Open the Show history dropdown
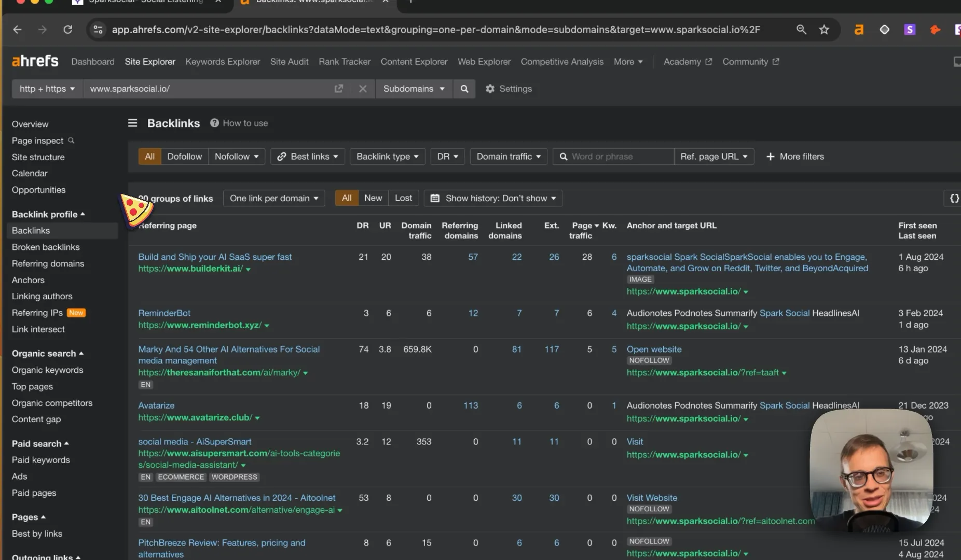The width and height of the screenshot is (961, 560). 493,198
